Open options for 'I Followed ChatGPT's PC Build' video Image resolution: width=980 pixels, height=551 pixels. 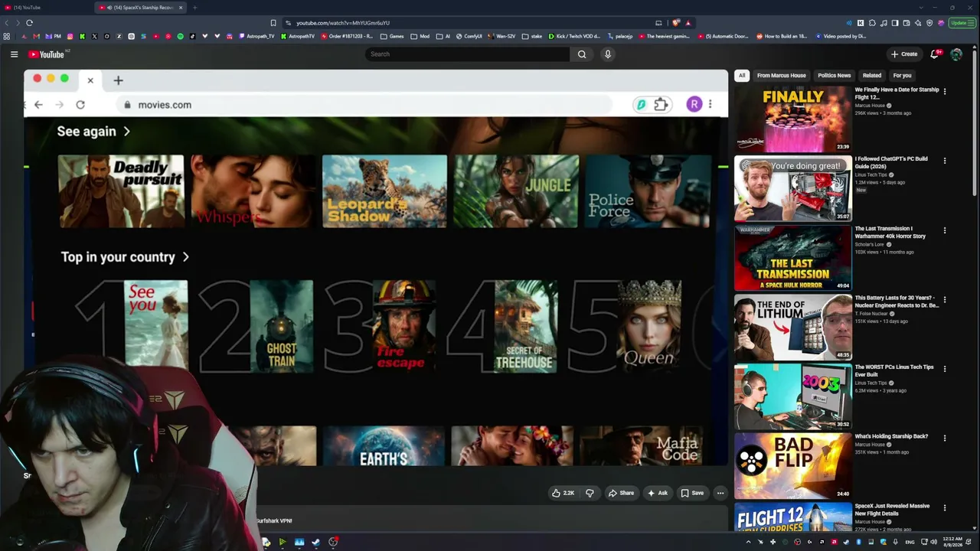[945, 161]
